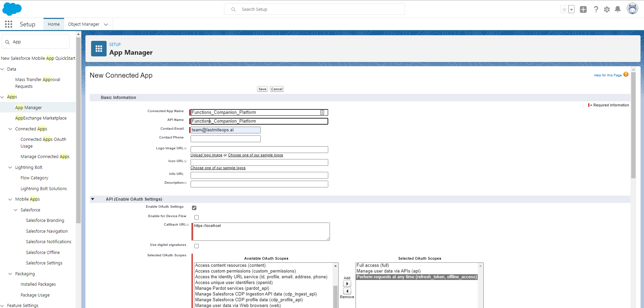644x308 pixels.
Task: Open App Manager in the sidebar
Action: tap(28, 107)
